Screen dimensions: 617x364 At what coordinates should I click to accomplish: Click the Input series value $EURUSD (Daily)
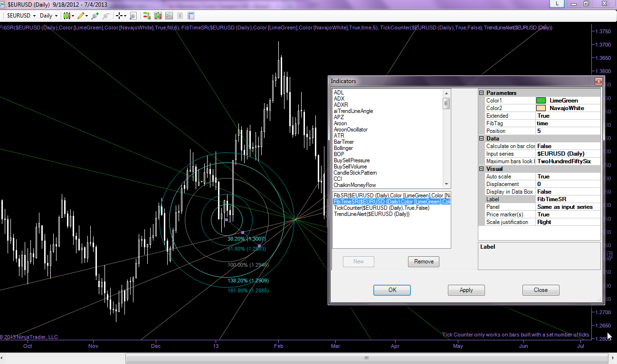point(568,154)
